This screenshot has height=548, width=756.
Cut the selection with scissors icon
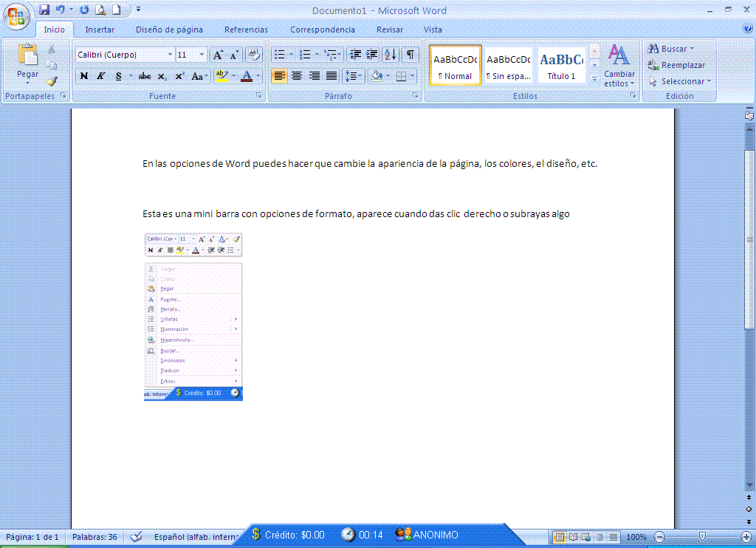(52, 49)
